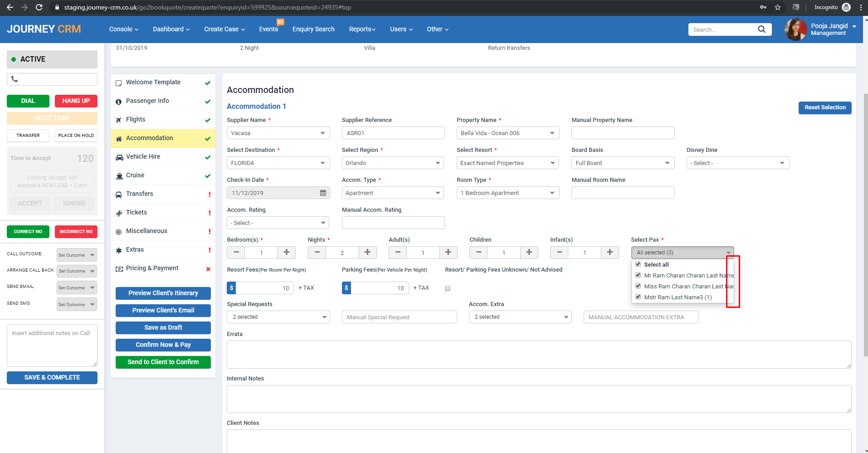868x453 pixels.
Task: Decrease Infant(s) count with minus icon
Action: pyautogui.click(x=559, y=252)
